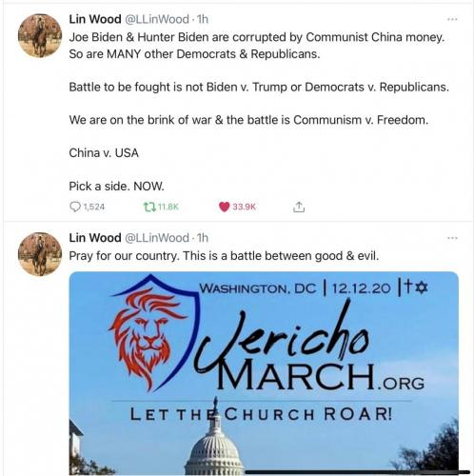Click the 11.8K retweet count
The width and height of the screenshot is (474, 476).
click(168, 207)
